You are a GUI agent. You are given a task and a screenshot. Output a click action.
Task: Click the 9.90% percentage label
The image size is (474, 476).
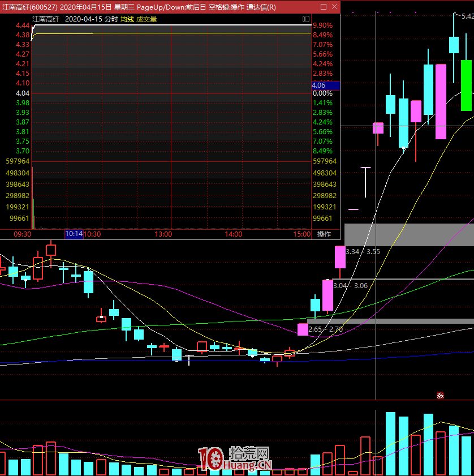tap(323, 25)
